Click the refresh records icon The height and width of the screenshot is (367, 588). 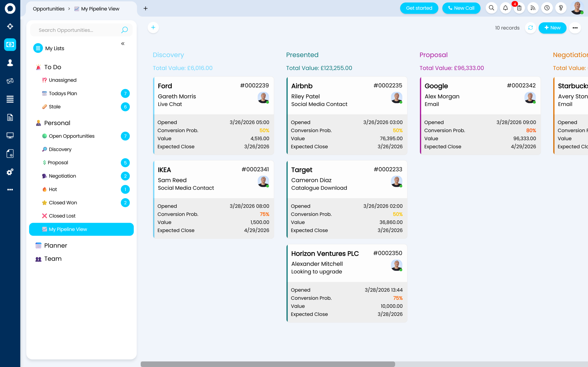pos(530,28)
